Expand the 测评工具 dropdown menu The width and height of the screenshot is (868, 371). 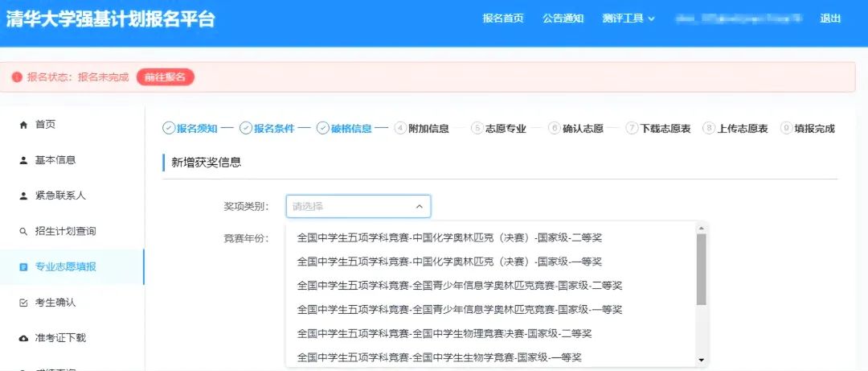628,19
